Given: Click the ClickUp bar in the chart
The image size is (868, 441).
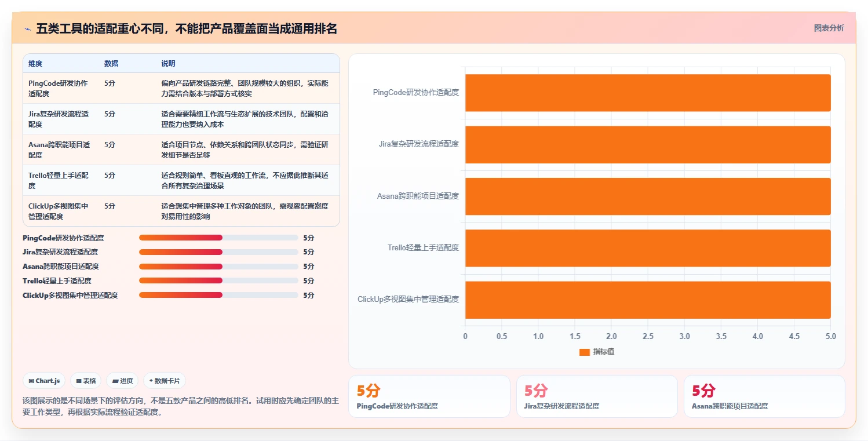Looking at the screenshot, I should (x=648, y=300).
